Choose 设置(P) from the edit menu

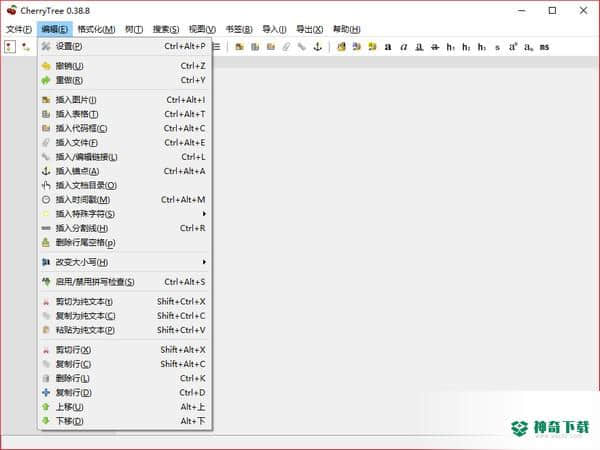point(125,46)
